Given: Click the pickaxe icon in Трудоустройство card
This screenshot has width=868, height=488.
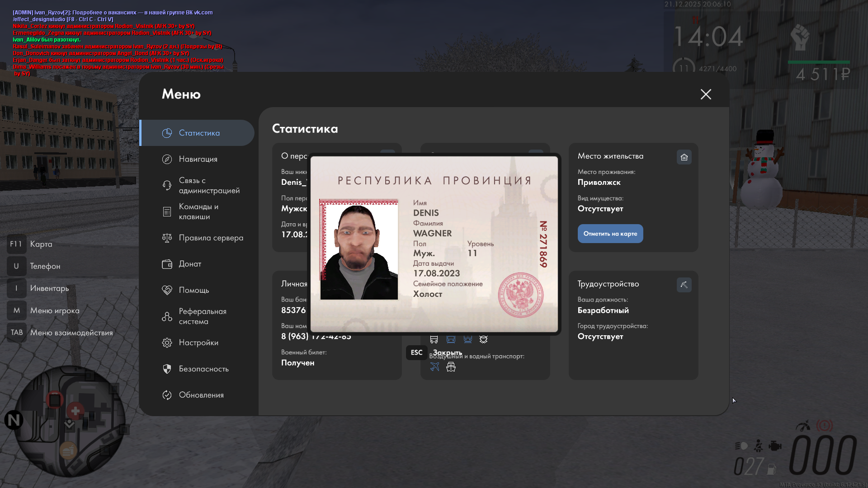Looking at the screenshot, I should point(684,285).
